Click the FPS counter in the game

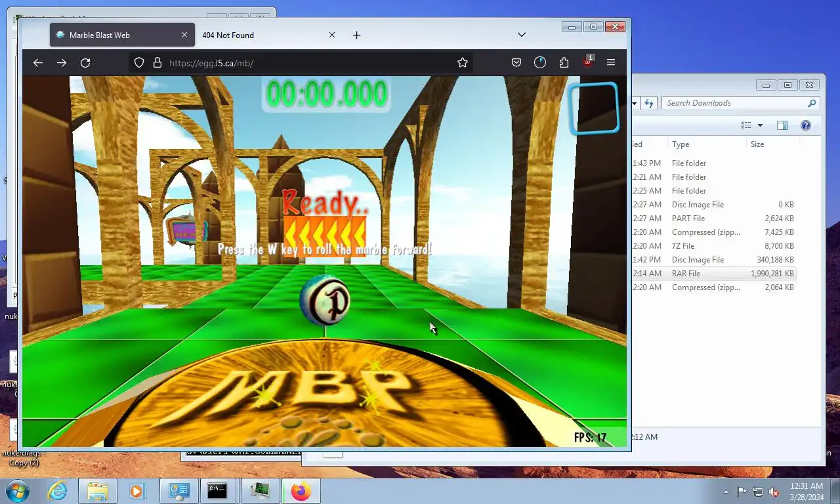pos(590,437)
